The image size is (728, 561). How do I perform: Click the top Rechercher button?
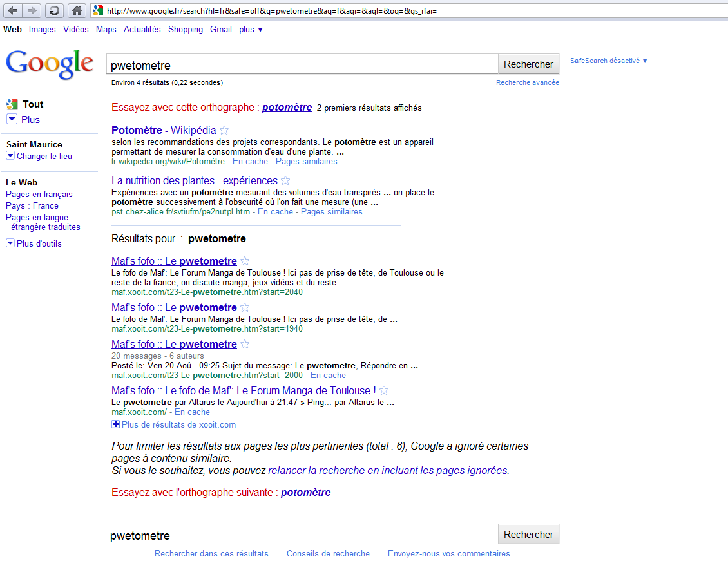528,64
